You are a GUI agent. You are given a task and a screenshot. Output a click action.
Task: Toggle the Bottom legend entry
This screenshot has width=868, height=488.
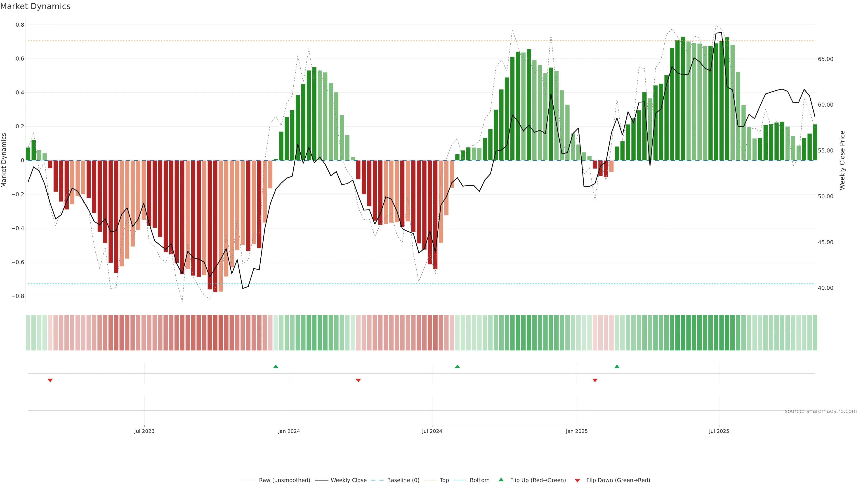(479, 480)
